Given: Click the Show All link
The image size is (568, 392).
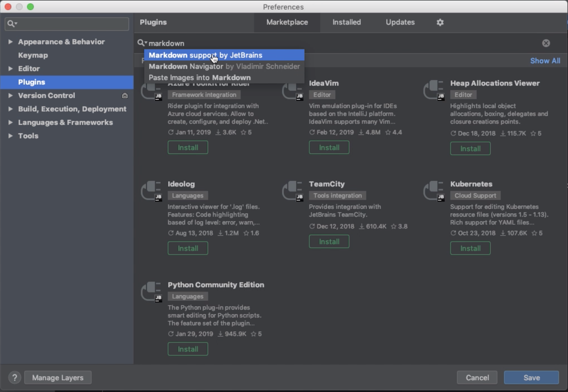Looking at the screenshot, I should pyautogui.click(x=545, y=61).
